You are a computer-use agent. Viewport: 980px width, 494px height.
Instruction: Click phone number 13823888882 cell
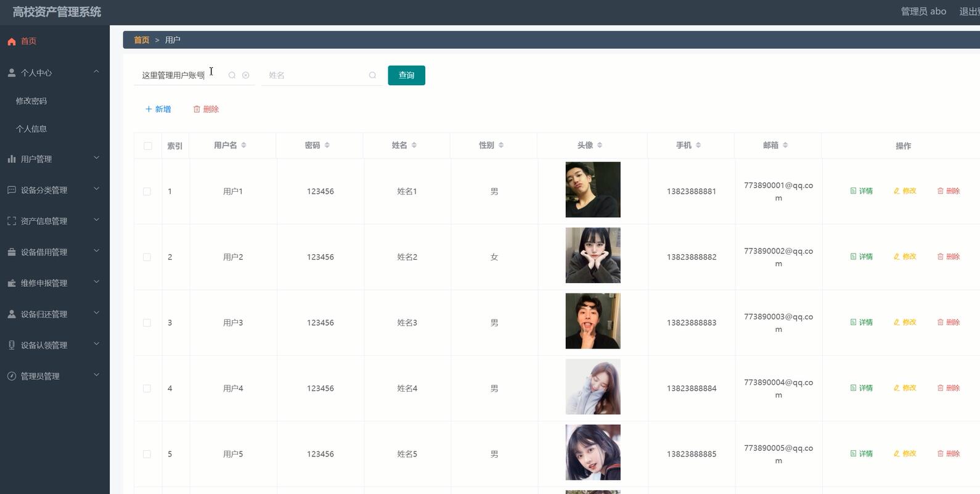click(692, 257)
